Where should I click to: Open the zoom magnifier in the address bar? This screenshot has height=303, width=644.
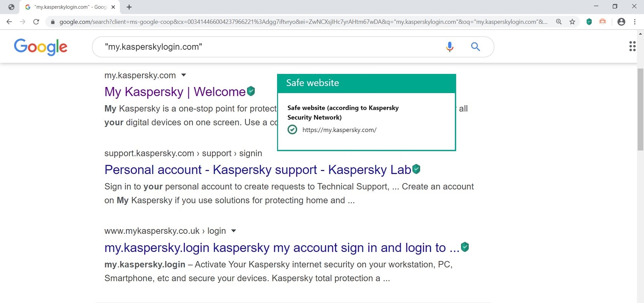(559, 22)
